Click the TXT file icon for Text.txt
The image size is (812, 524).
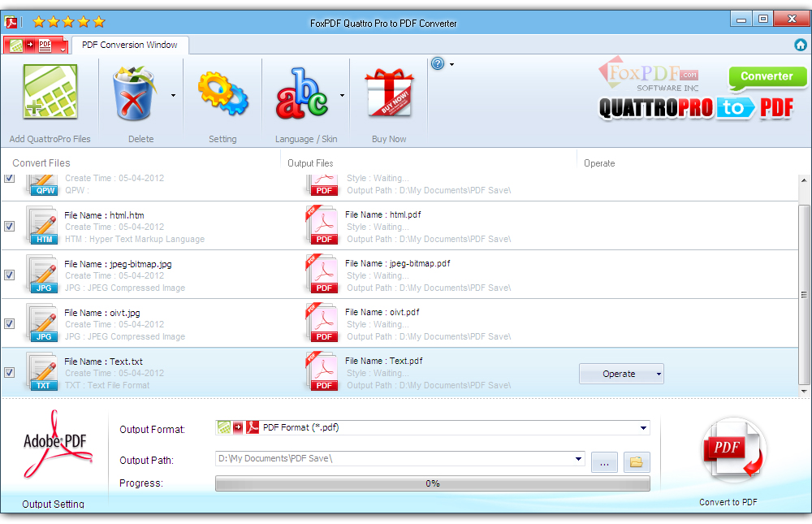click(42, 372)
